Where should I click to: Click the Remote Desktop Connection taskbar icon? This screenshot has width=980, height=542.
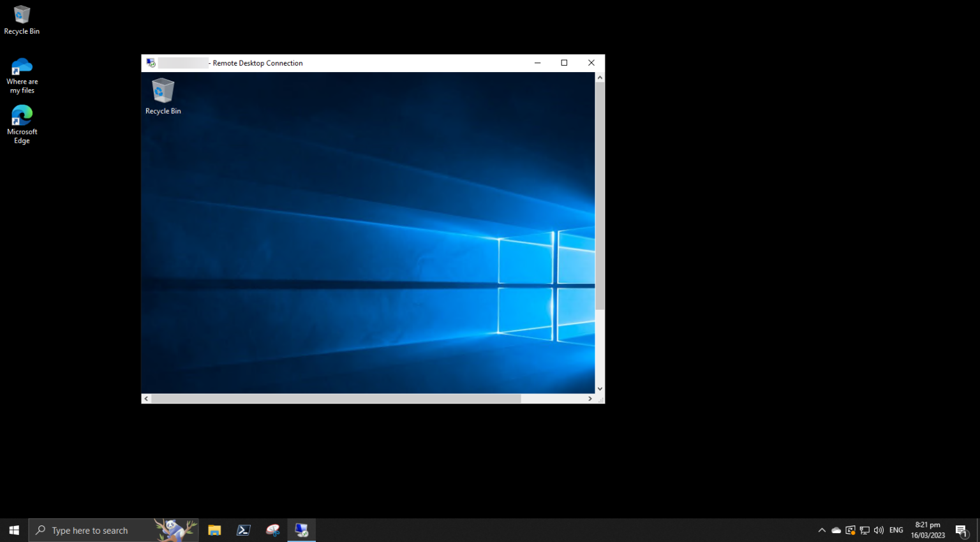[302, 530]
